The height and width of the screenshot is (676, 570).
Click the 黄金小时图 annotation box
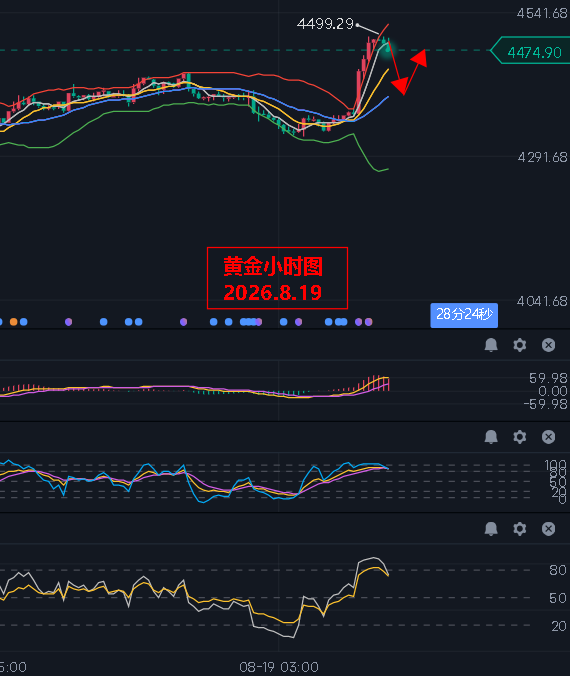click(277, 278)
